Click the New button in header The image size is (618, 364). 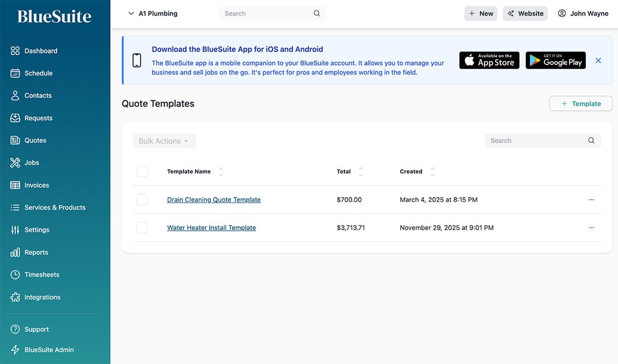coord(480,14)
